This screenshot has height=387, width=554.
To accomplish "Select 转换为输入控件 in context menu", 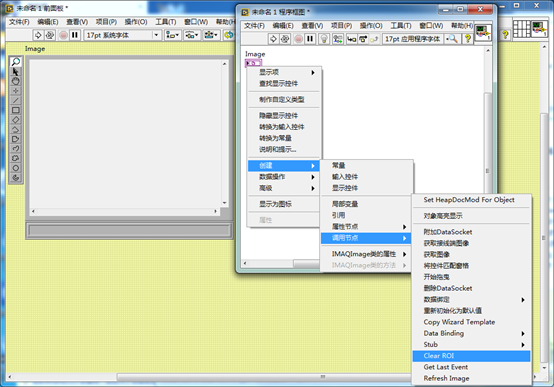I will pyautogui.click(x=285, y=127).
